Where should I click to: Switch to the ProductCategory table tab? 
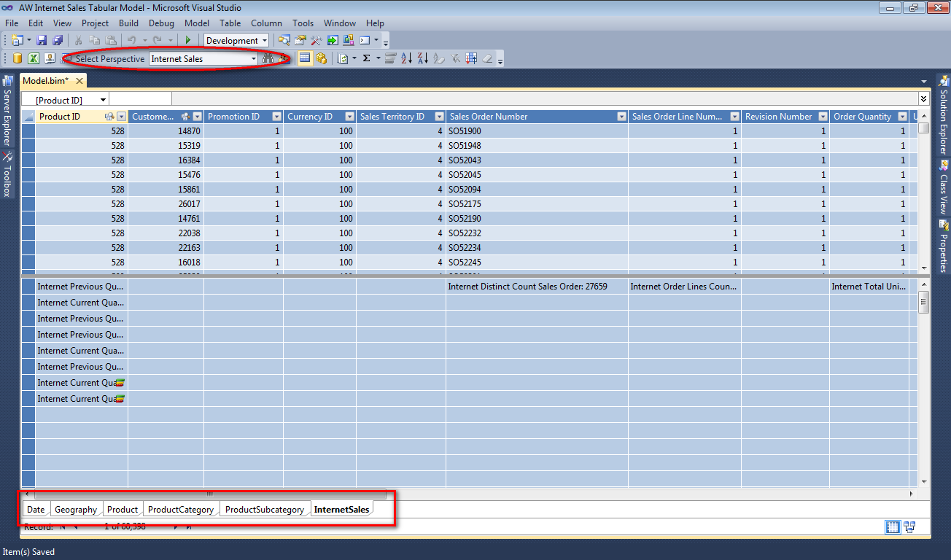pos(181,510)
